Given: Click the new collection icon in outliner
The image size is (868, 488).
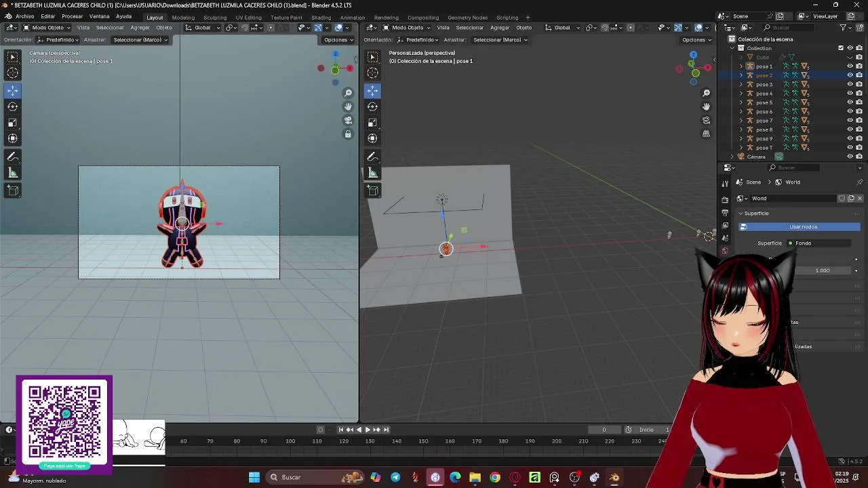Looking at the screenshot, I should click(x=860, y=28).
